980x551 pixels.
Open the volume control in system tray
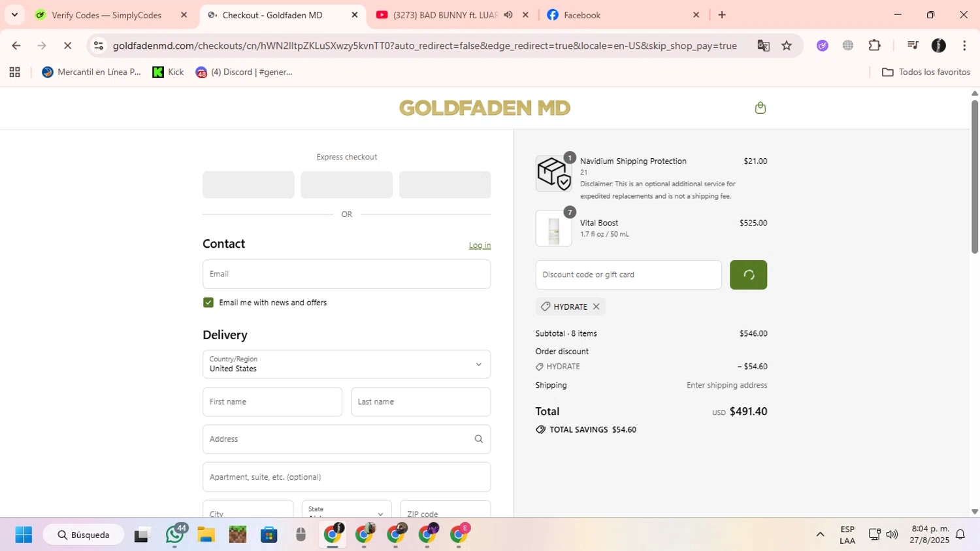click(892, 535)
